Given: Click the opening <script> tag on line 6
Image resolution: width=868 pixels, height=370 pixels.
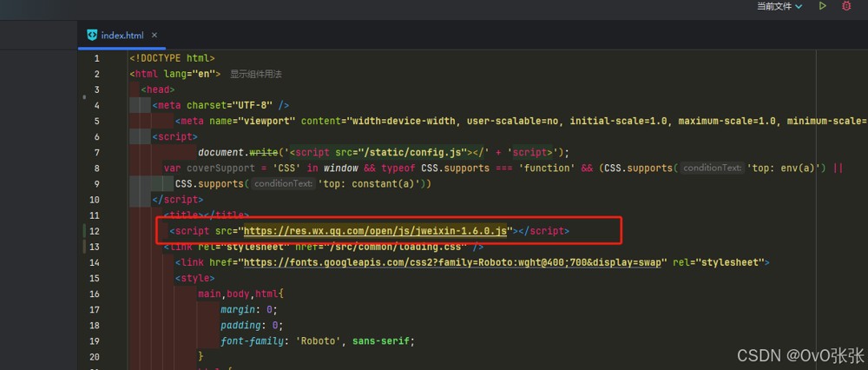Looking at the screenshot, I should click(x=175, y=137).
